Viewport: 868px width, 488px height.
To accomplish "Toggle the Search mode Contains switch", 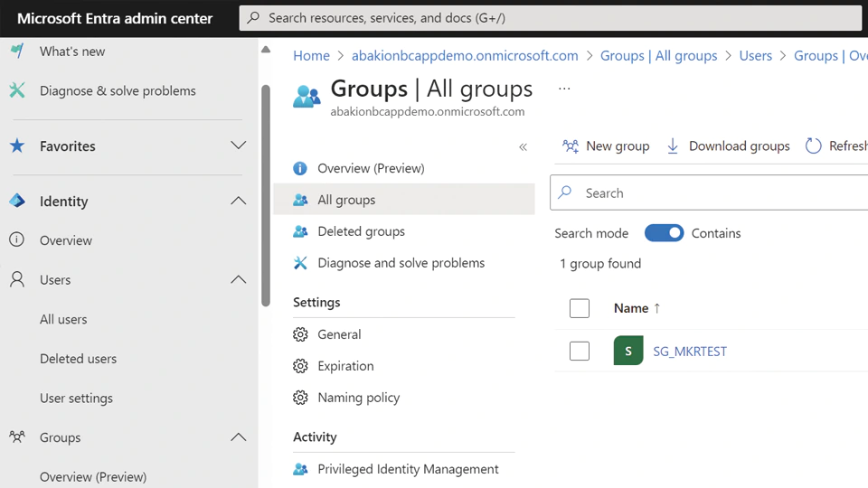I will 664,233.
